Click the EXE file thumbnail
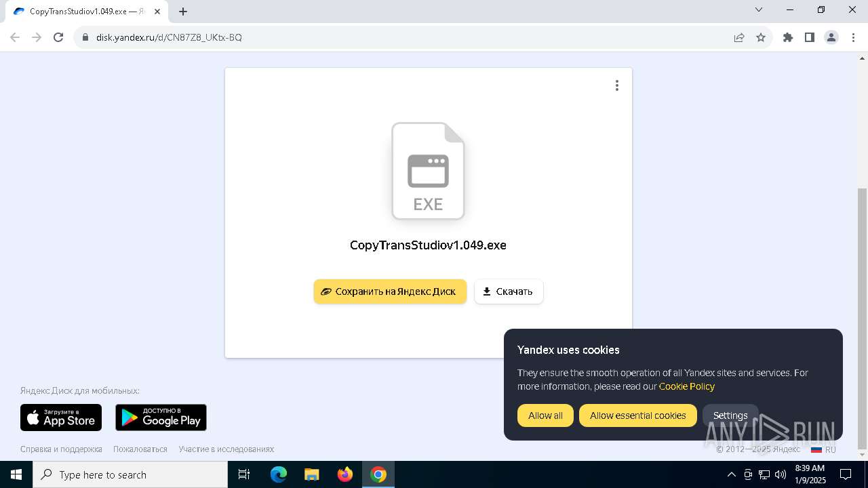This screenshot has width=868, height=488. pos(428,171)
